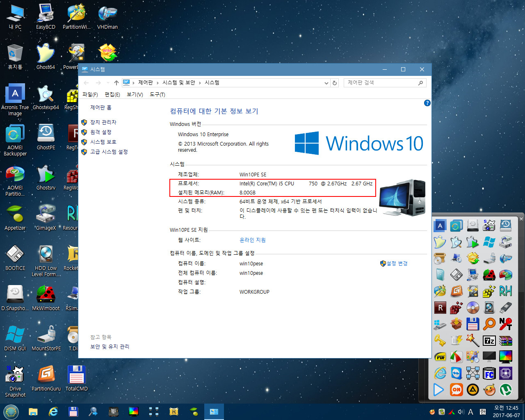Open Ghostsrv desktop shortcut
The image size is (525, 420).
point(46,177)
